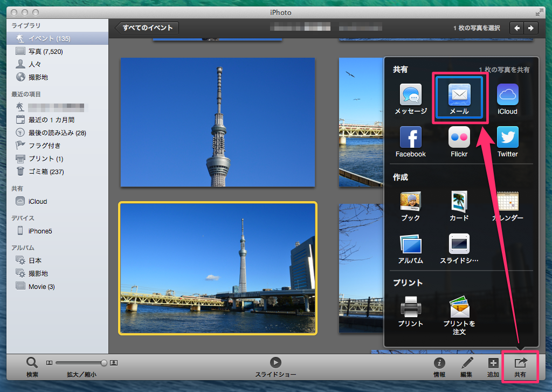Viewport: 552px width, 392px height.
Task: Go back to All Events (すべてのイベント)
Action: click(147, 28)
